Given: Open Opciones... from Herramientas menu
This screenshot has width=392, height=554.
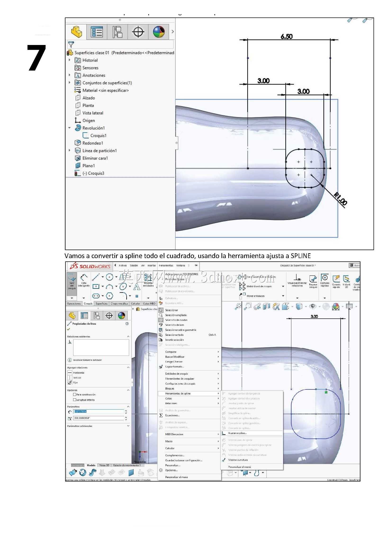Looking at the screenshot, I should pos(189,470).
